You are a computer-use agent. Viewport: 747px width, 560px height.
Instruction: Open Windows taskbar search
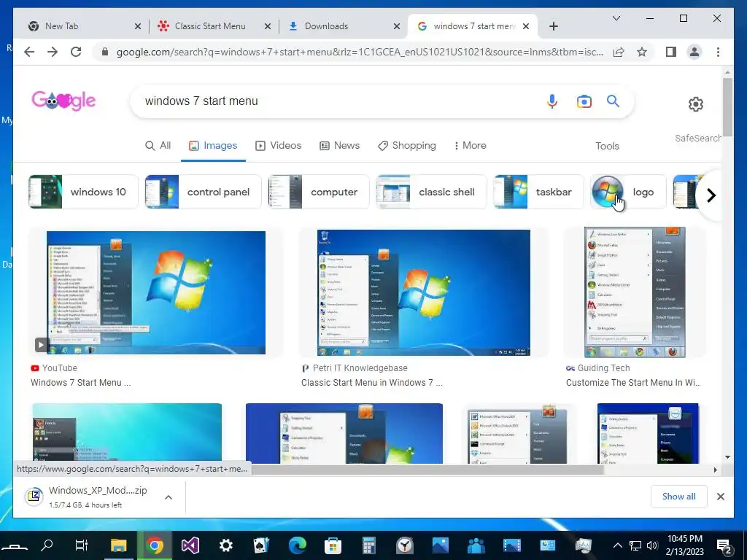click(x=47, y=545)
